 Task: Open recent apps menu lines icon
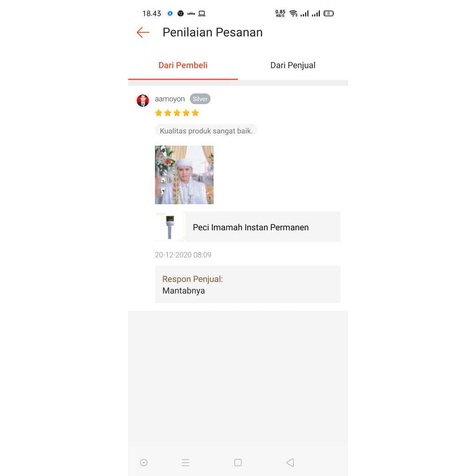pyautogui.click(x=185, y=463)
